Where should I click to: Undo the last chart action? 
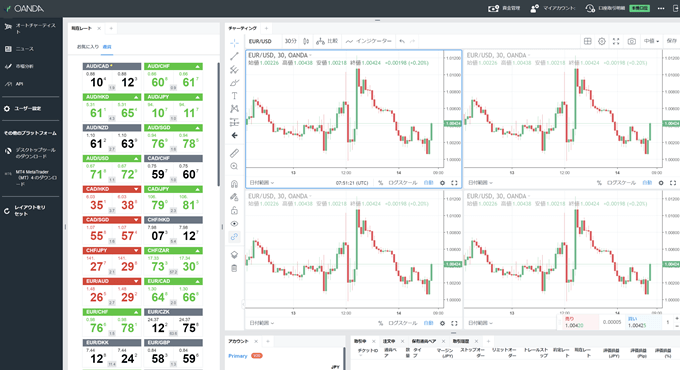pos(402,41)
